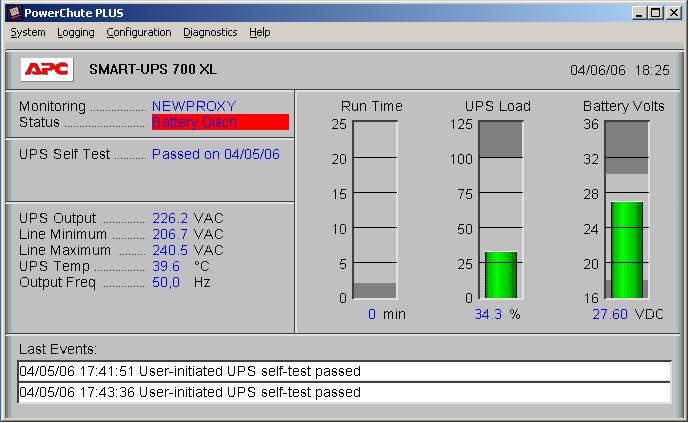Screen dimensions: 689x423
Task: Click the 206.7 Line Minimum value
Action: 170,234
